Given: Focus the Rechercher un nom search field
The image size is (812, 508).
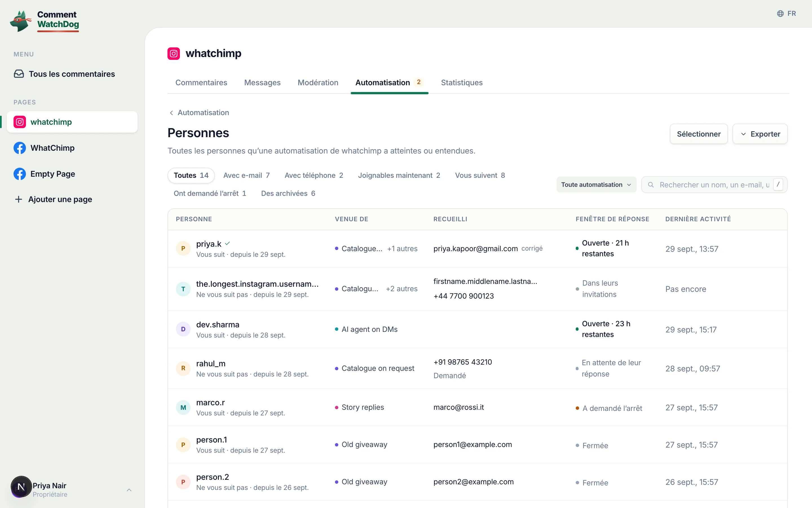Looking at the screenshot, I should [714, 185].
